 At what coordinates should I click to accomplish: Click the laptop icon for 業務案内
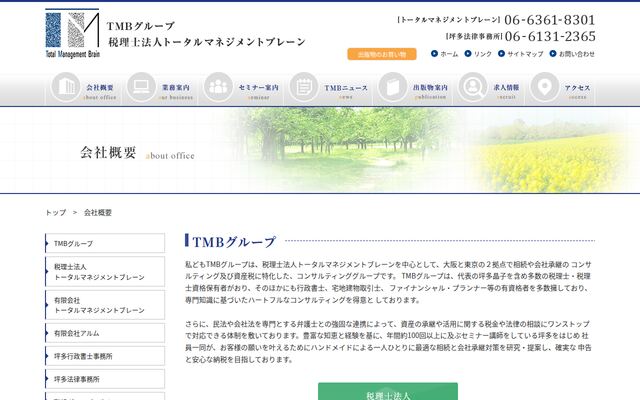(x=141, y=87)
